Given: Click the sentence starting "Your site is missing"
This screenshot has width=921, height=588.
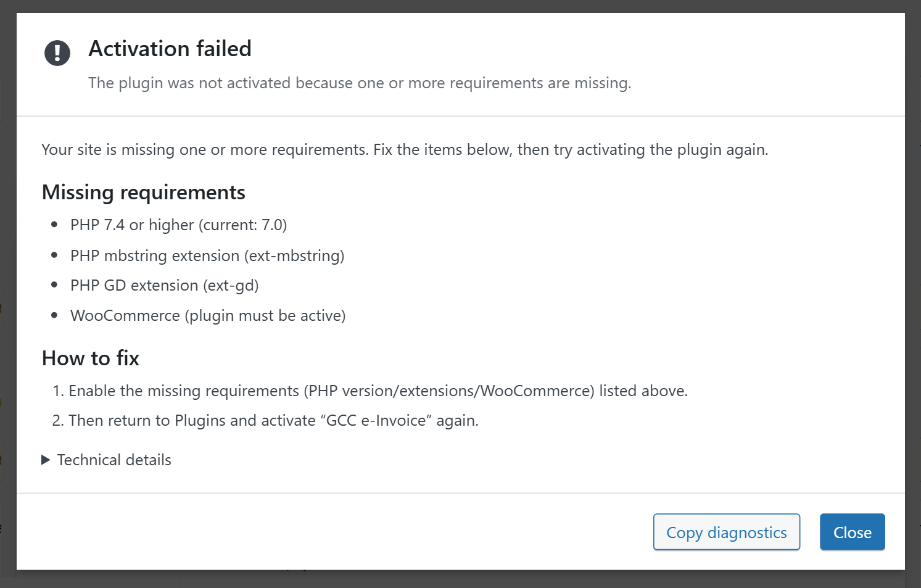Looking at the screenshot, I should pyautogui.click(x=405, y=149).
